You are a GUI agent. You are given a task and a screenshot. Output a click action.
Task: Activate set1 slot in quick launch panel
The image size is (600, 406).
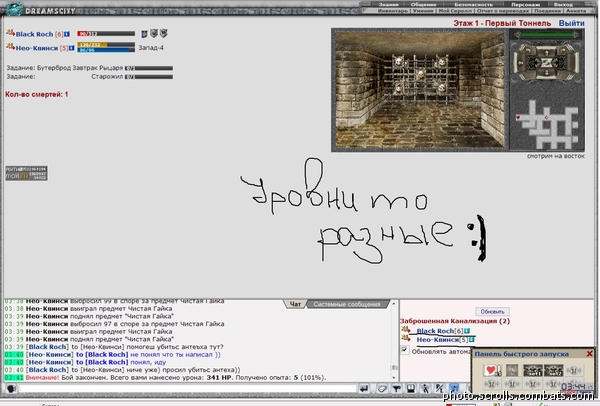[x=533, y=370]
